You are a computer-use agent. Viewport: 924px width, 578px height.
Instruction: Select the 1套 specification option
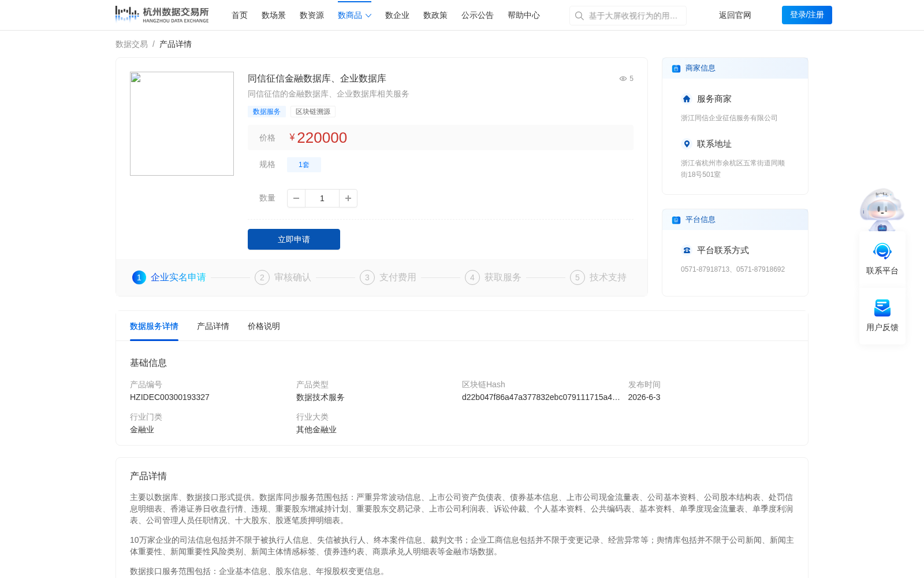304,165
